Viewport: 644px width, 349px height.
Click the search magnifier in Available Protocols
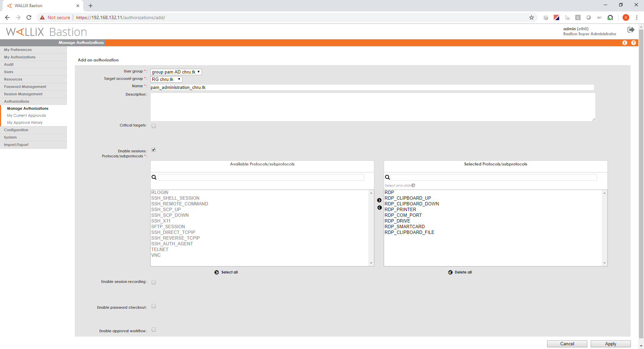[x=154, y=177]
